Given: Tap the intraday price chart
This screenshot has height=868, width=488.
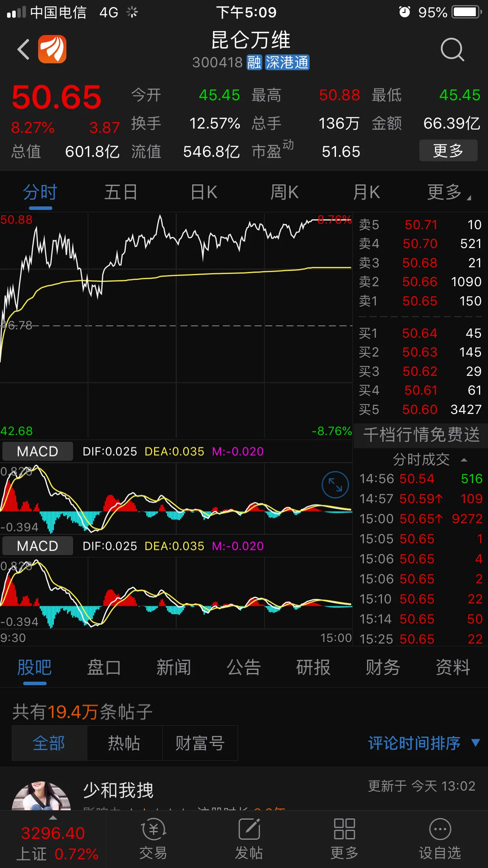Looking at the screenshot, I should [x=176, y=325].
